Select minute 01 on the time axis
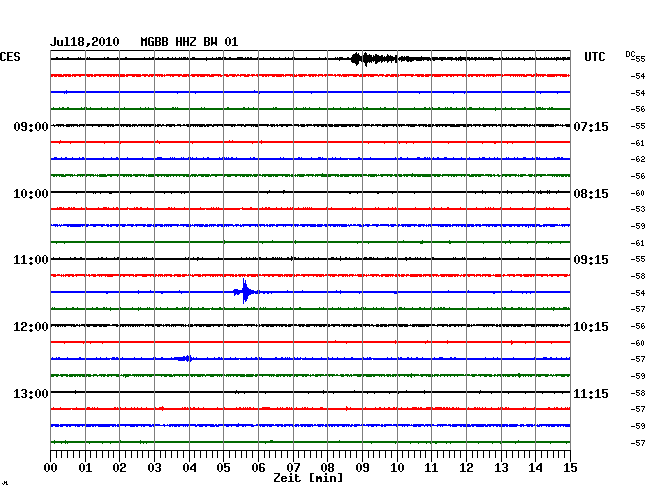Image resolution: width=650 pixels, height=494 pixels. (x=85, y=467)
